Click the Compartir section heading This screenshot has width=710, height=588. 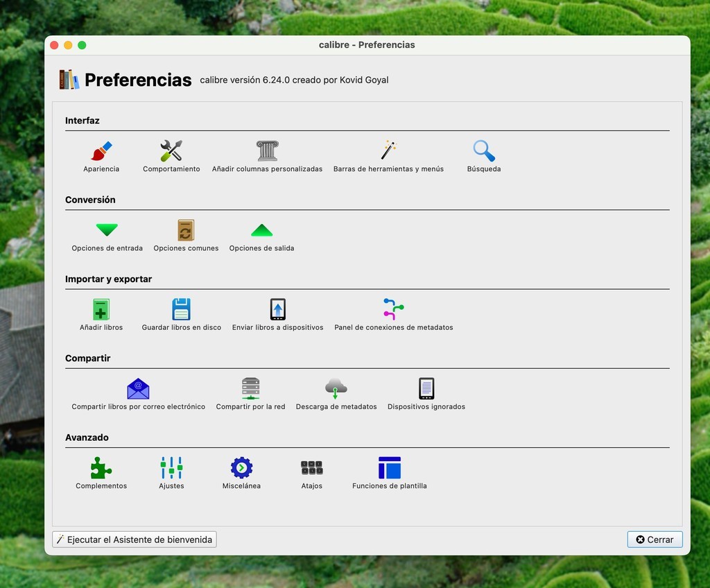click(x=88, y=358)
